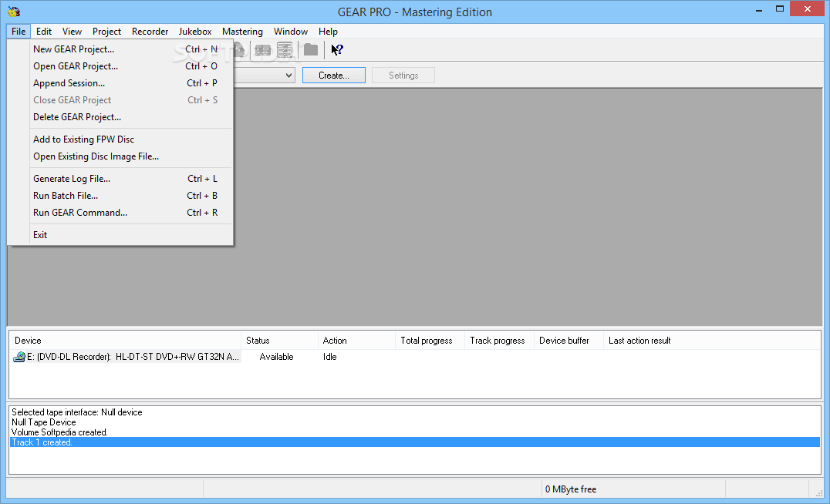Open the Window menu
Viewport: 830px width, 504px height.
click(291, 31)
